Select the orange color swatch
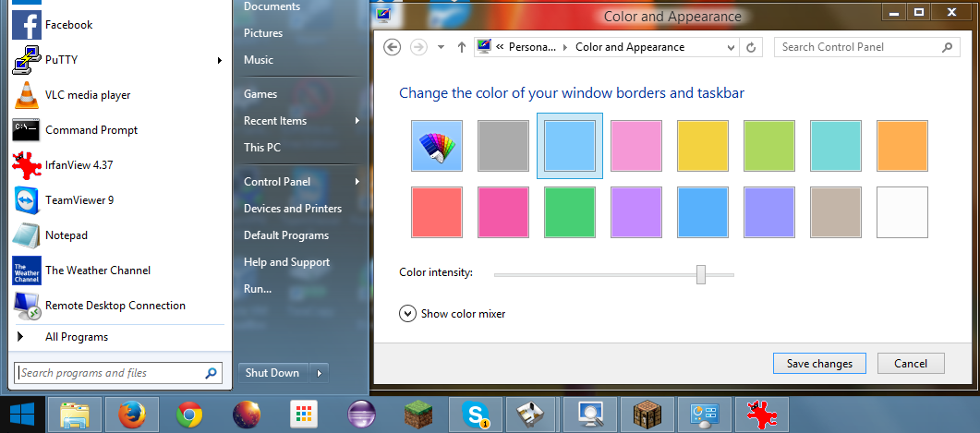 click(x=901, y=146)
